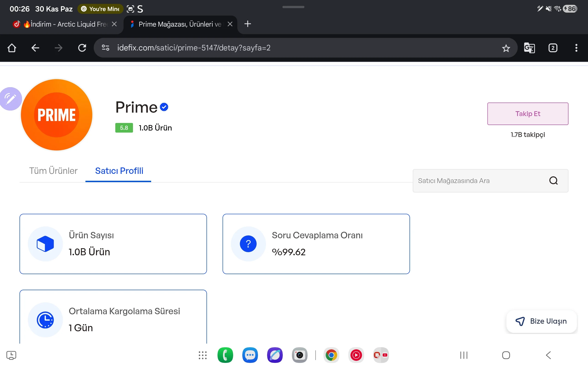Open Bize Ulaşın contact button
588x367 pixels.
point(541,321)
